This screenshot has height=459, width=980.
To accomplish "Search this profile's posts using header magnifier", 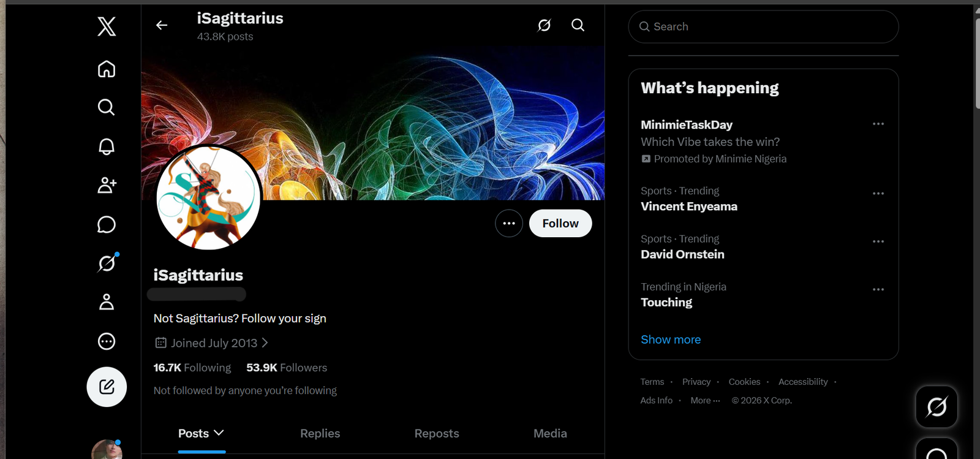I will [578, 25].
